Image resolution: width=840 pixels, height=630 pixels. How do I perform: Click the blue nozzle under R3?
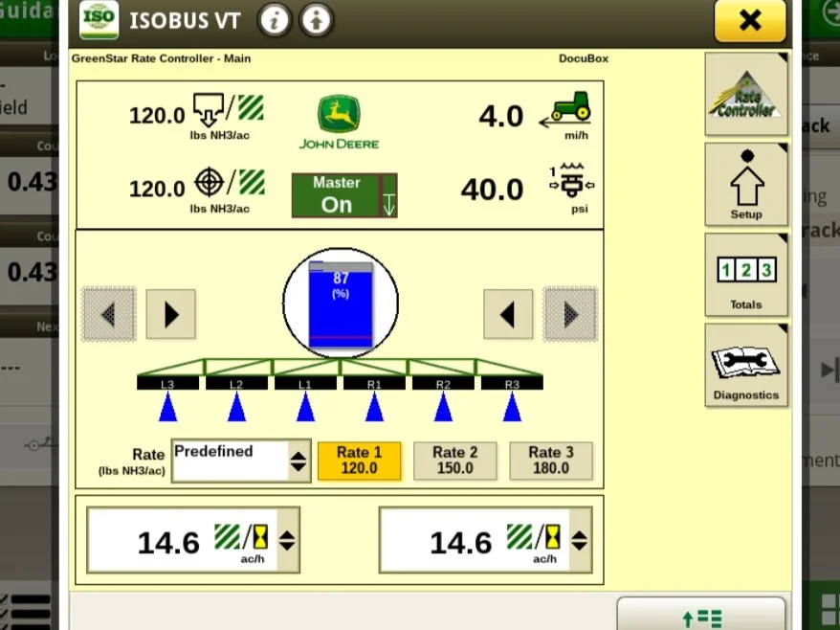[512, 407]
